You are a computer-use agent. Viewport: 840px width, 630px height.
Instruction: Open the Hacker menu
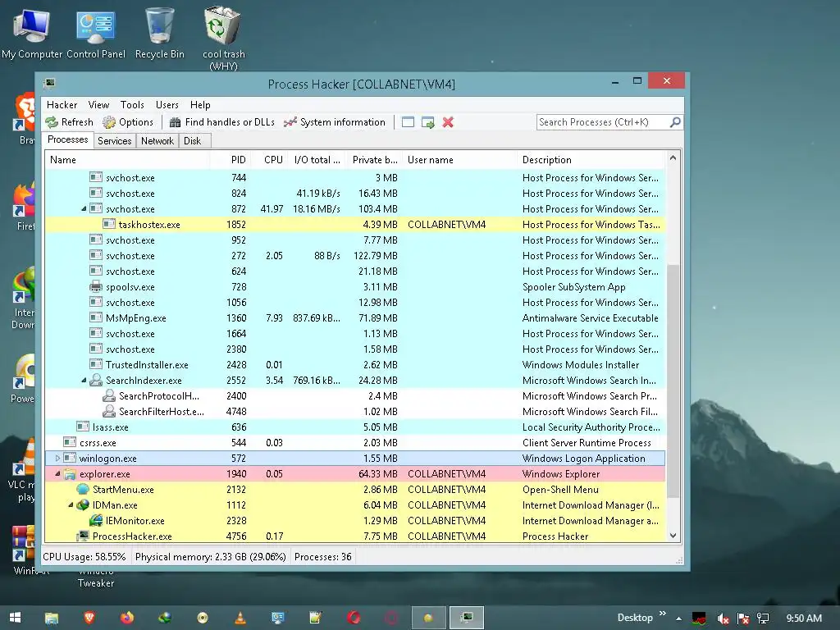click(62, 105)
